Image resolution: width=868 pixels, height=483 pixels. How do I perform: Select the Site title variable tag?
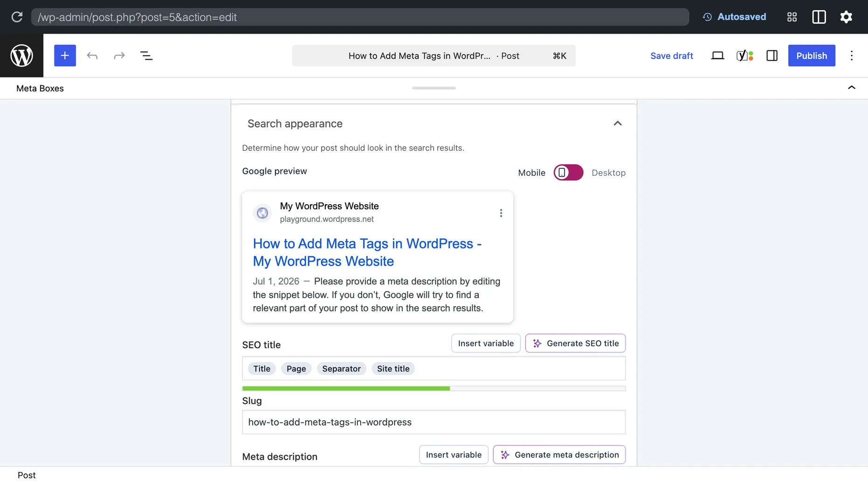pos(393,368)
